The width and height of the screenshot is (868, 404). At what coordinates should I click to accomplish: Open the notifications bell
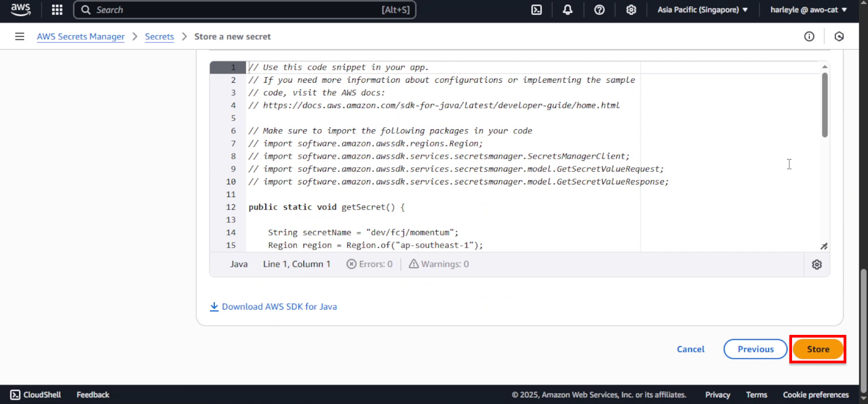pyautogui.click(x=567, y=9)
